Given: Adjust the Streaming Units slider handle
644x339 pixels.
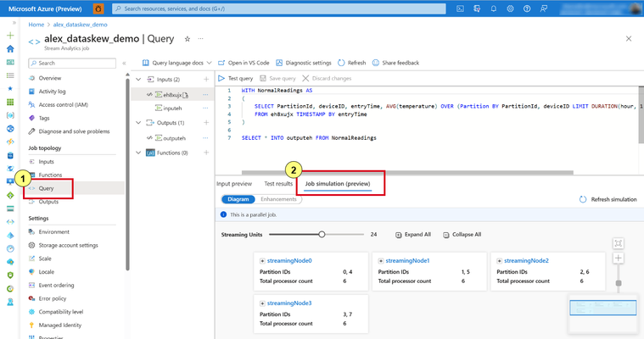Looking at the screenshot, I should coord(322,235).
